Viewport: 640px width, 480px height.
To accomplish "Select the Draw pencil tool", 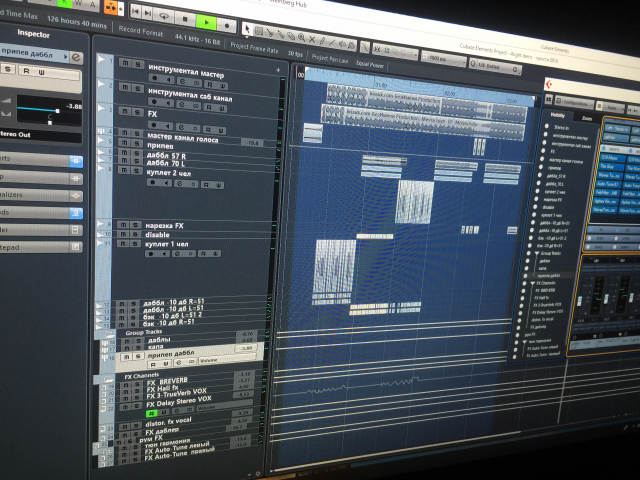I will click(x=322, y=41).
